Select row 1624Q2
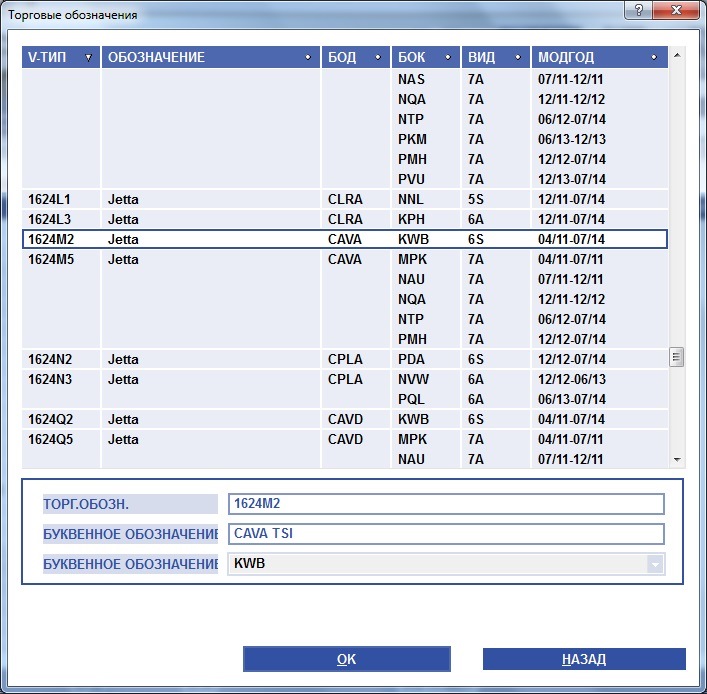Screen dimensions: 707x694 tap(344, 419)
